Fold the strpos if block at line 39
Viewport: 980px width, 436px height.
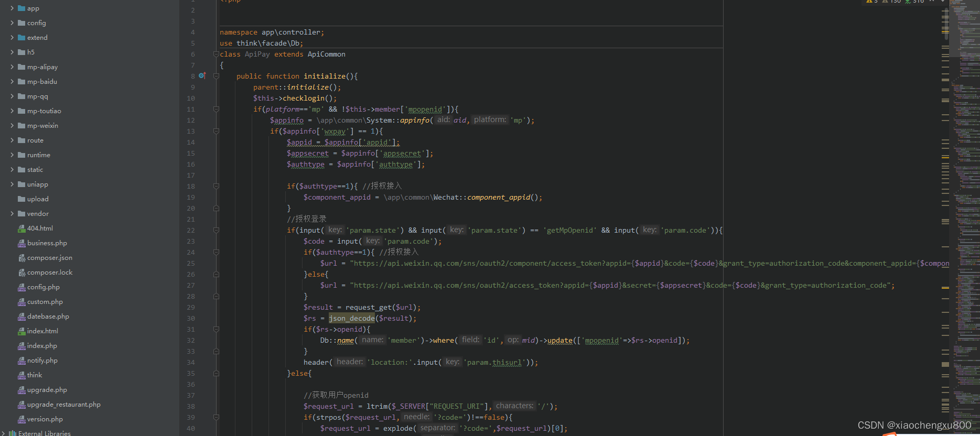[216, 417]
